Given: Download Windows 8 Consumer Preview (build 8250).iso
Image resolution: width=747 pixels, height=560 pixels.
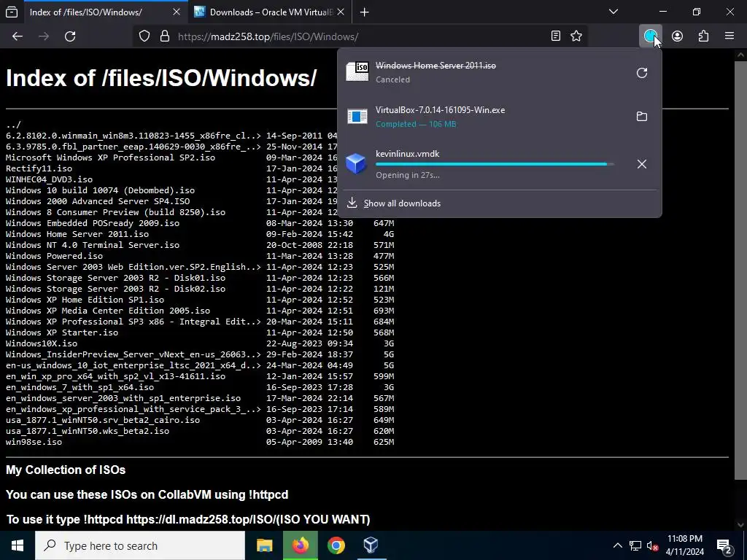Looking at the screenshot, I should click(x=116, y=212).
